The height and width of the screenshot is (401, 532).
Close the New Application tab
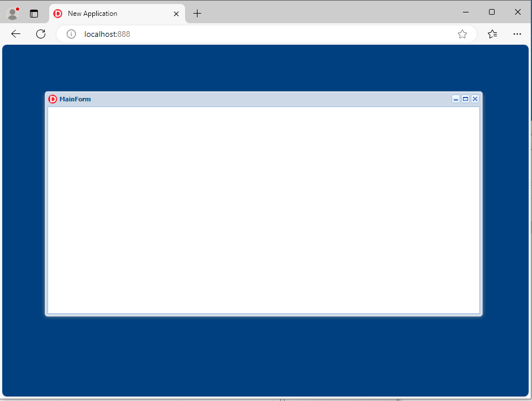tap(176, 14)
